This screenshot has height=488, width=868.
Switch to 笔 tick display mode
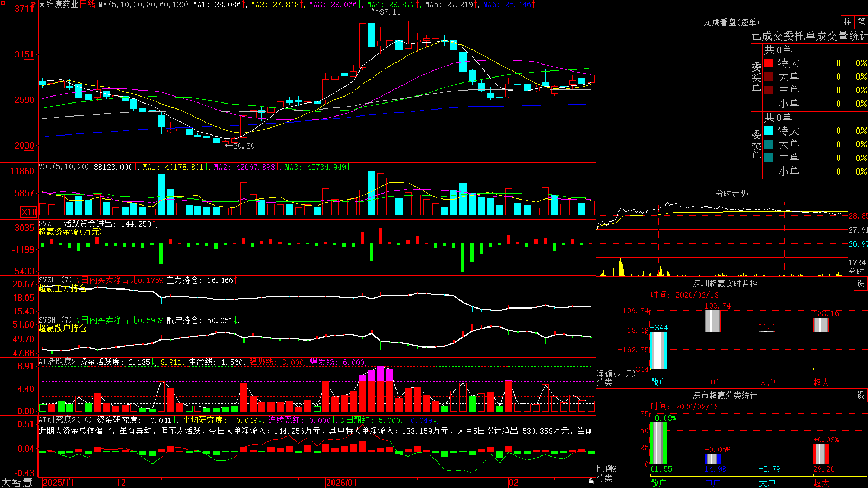pos(861,22)
